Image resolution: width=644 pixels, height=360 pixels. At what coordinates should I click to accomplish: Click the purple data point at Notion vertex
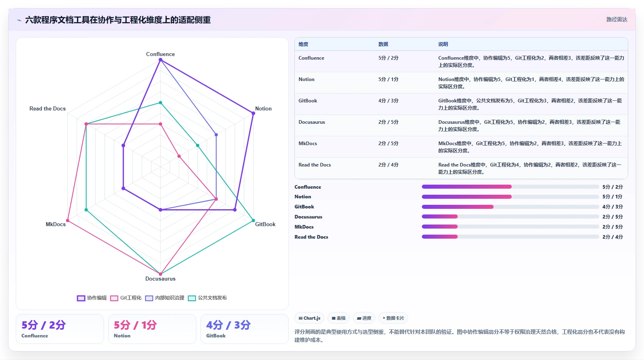point(253,113)
